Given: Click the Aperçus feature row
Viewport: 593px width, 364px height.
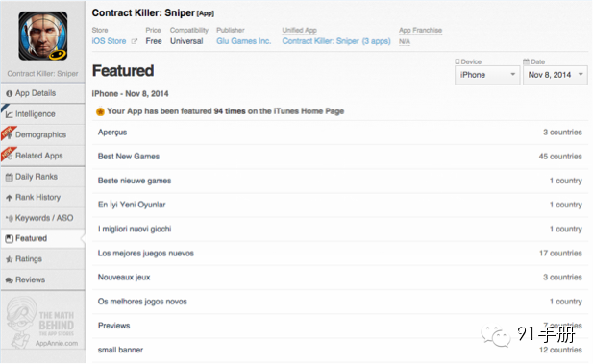Looking at the screenshot, I should click(x=339, y=133).
